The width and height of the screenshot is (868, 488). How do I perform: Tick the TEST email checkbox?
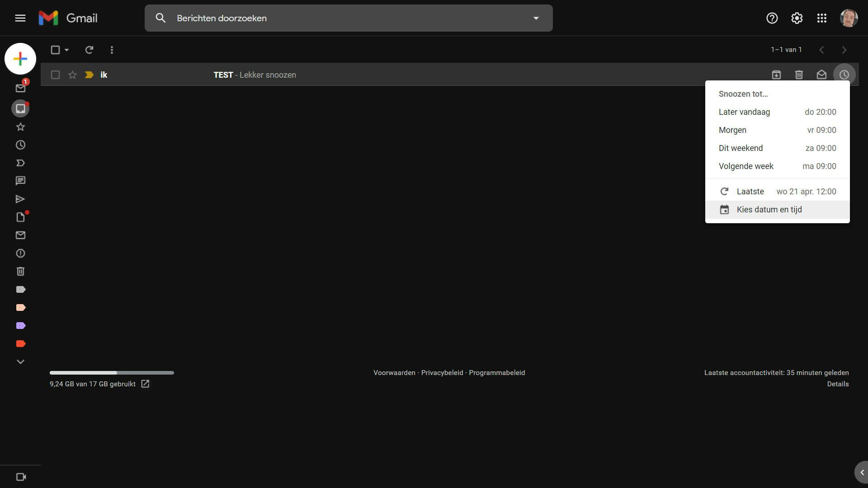point(55,75)
